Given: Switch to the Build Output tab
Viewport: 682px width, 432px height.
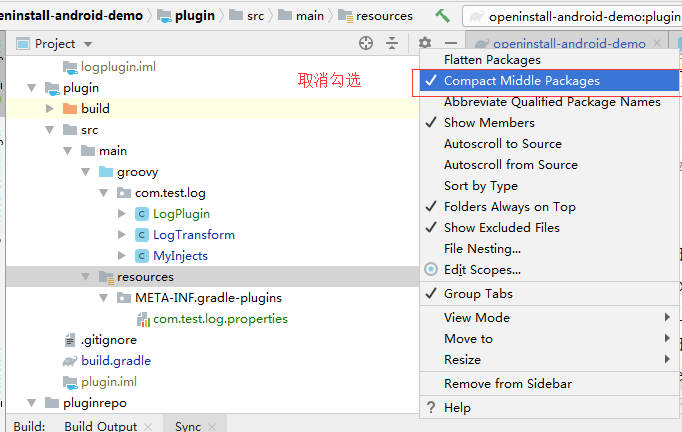Looking at the screenshot, I should pos(100,426).
